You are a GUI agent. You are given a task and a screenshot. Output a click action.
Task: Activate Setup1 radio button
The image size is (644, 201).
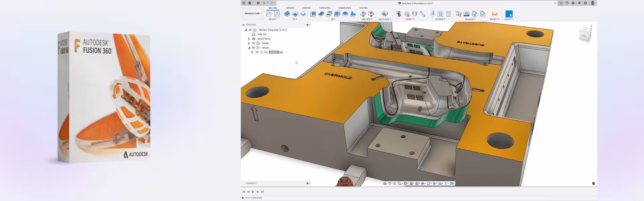pos(281,52)
